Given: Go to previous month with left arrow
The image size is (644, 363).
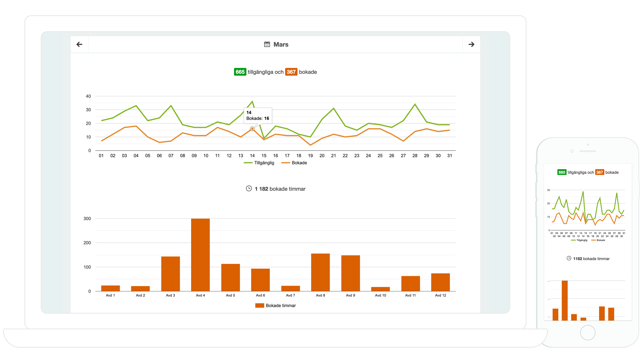Looking at the screenshot, I should [79, 44].
